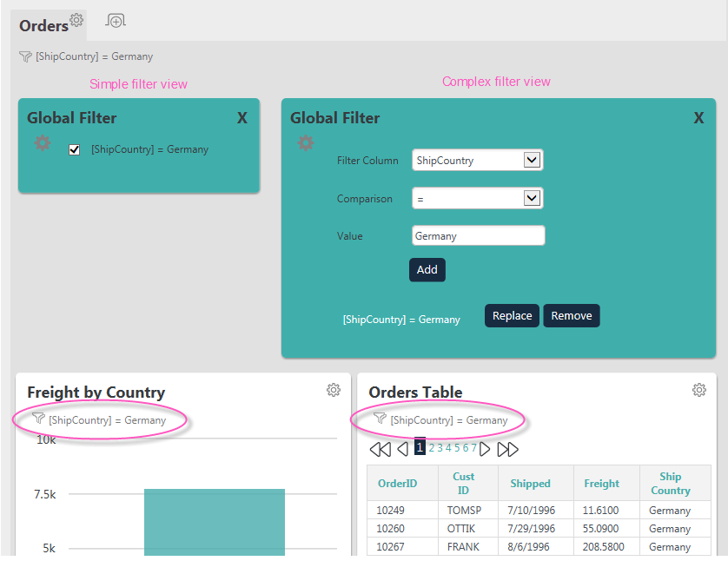Click the Replace button
The width and height of the screenshot is (728, 574).
coord(512,315)
